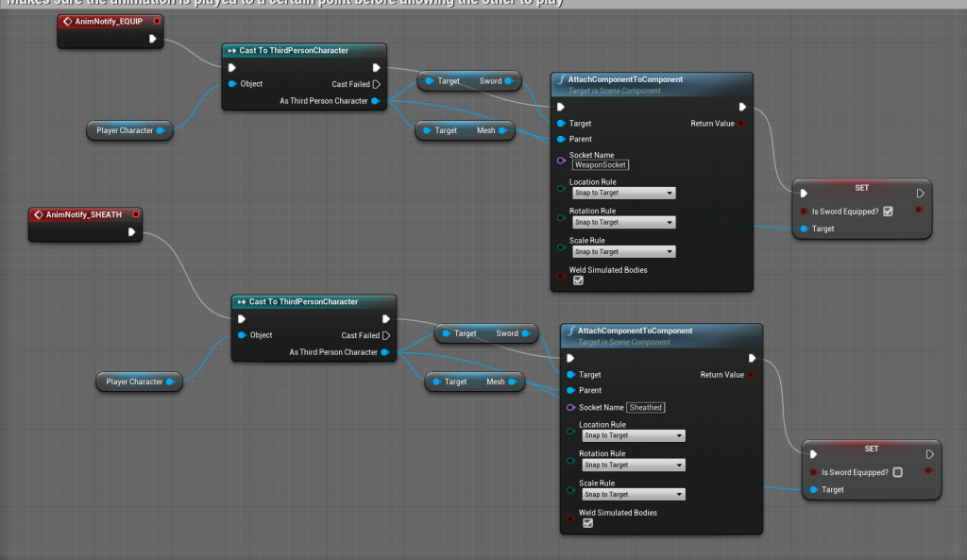Uncheck Is Sword Equipped in upper SET node
967x560 pixels.
(x=888, y=212)
